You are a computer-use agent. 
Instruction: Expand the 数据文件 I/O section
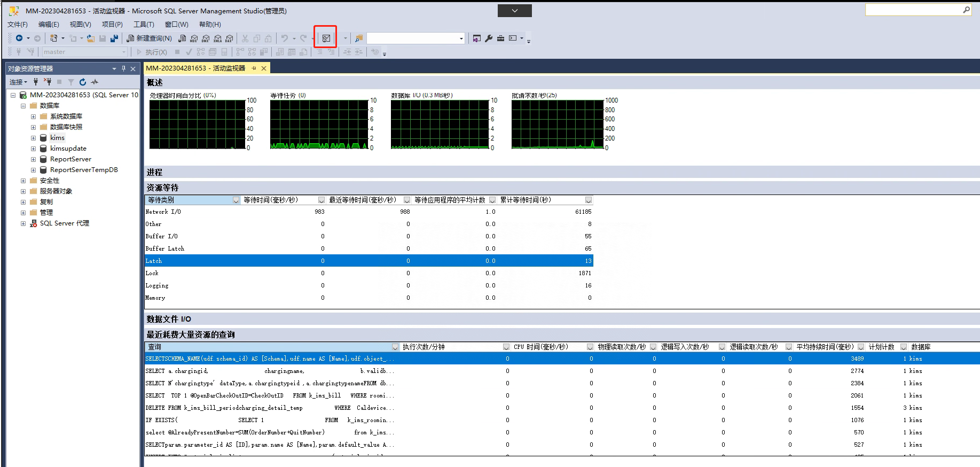[562, 319]
